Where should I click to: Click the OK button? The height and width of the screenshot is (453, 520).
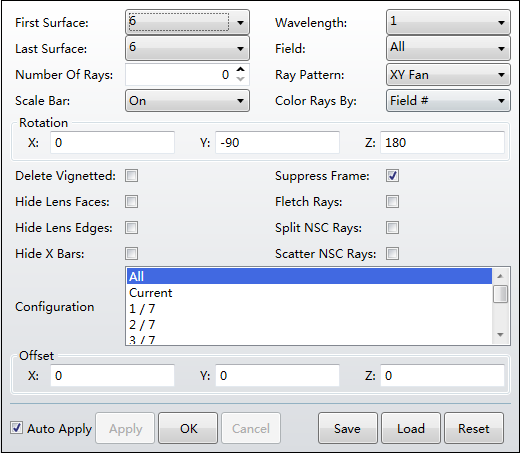pos(188,428)
